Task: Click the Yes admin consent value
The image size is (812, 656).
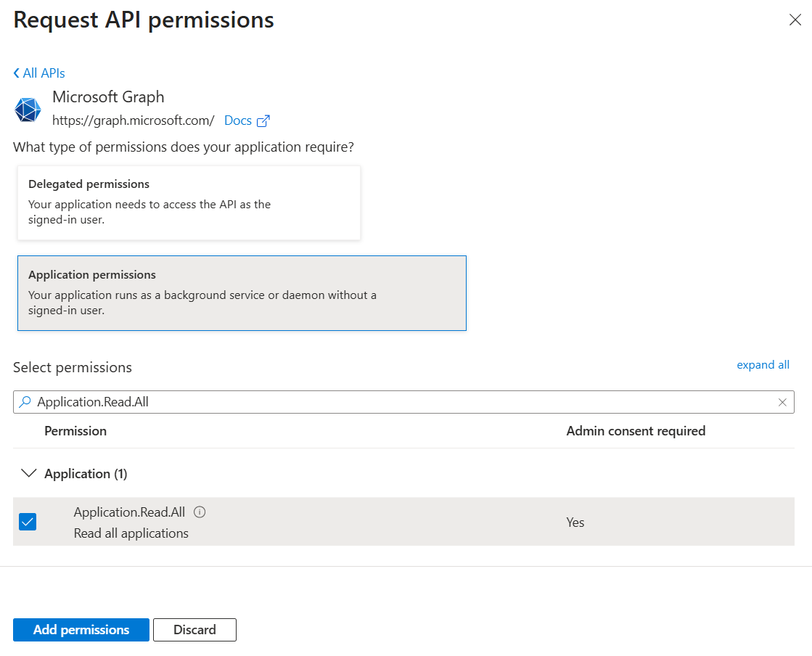Action: tap(575, 522)
